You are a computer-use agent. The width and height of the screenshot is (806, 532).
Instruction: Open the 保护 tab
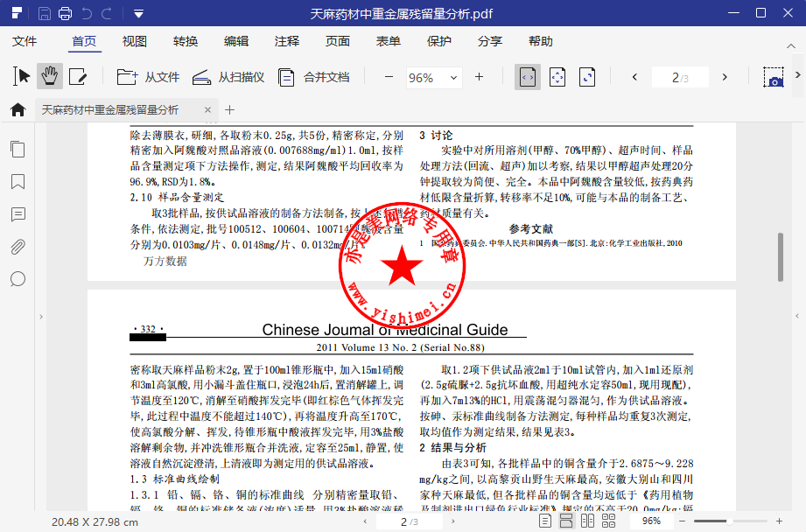click(x=439, y=41)
